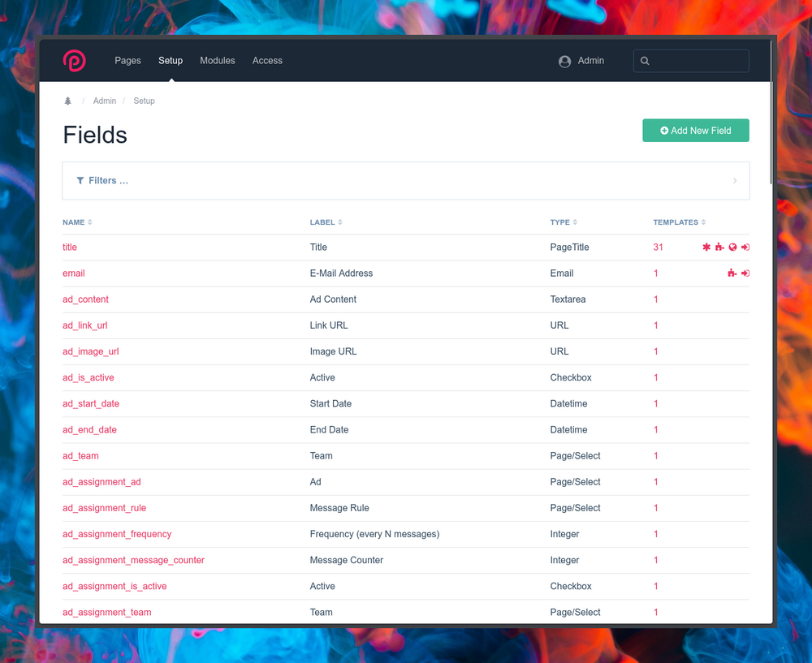Click the ProcessWire logo icon
The image size is (812, 663).
click(74, 61)
